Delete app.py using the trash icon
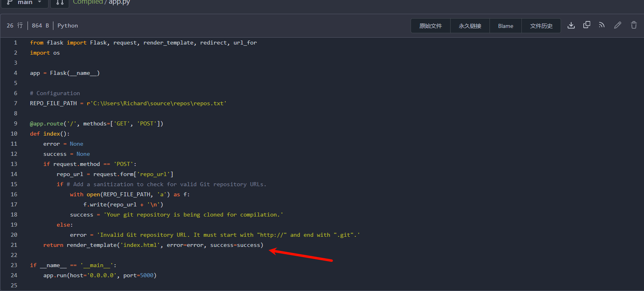644x291 pixels. 634,25
